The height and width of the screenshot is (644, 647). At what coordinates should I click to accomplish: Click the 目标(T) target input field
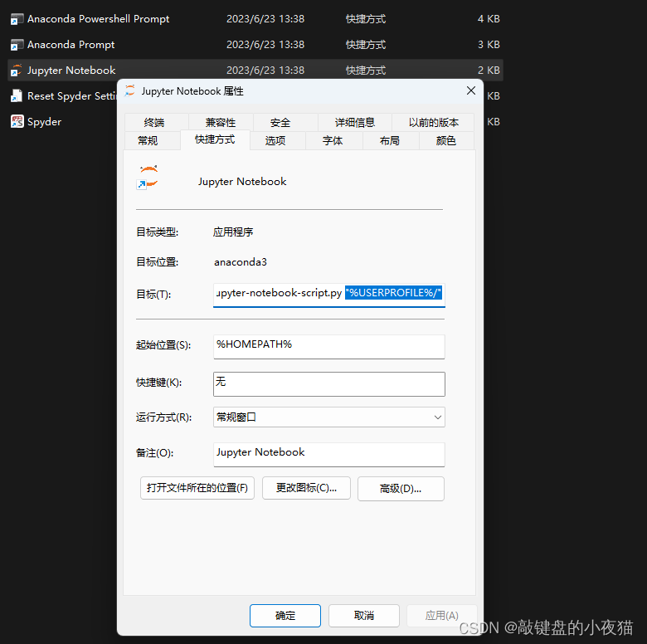click(x=328, y=295)
